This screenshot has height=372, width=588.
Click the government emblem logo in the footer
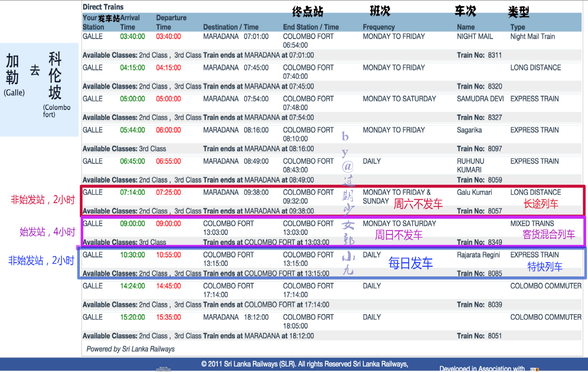[163, 369]
